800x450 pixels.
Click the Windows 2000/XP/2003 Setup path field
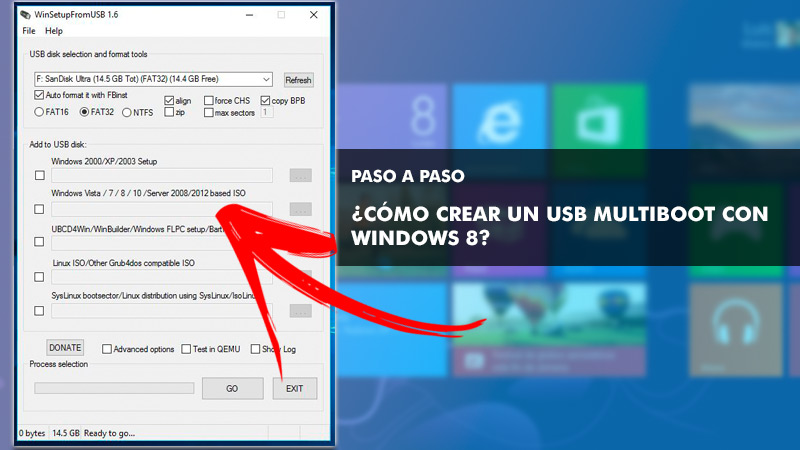[162, 176]
